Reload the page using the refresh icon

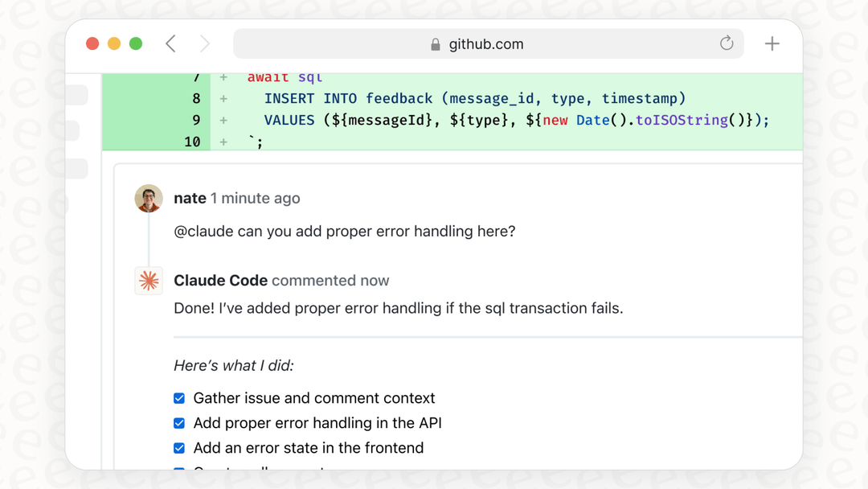point(727,43)
